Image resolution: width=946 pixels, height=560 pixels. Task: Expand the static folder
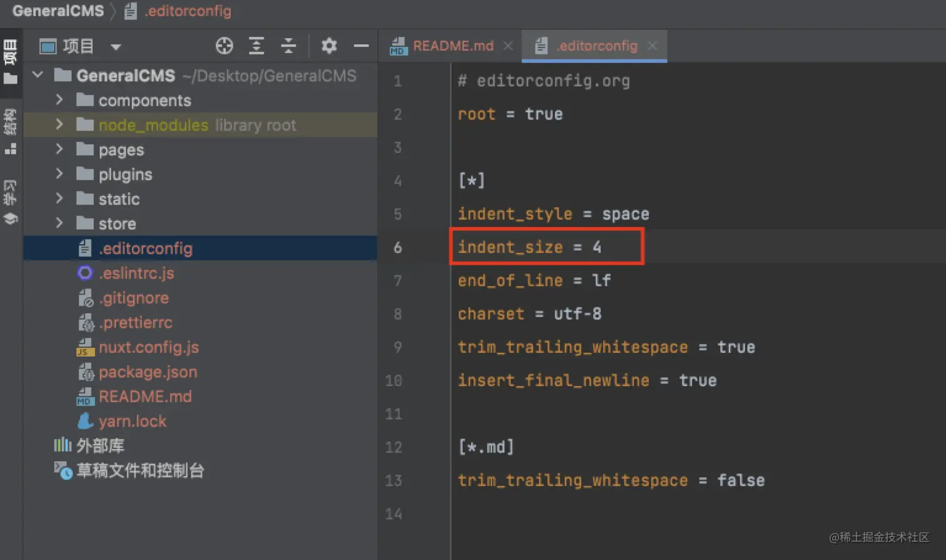pyautogui.click(x=59, y=199)
